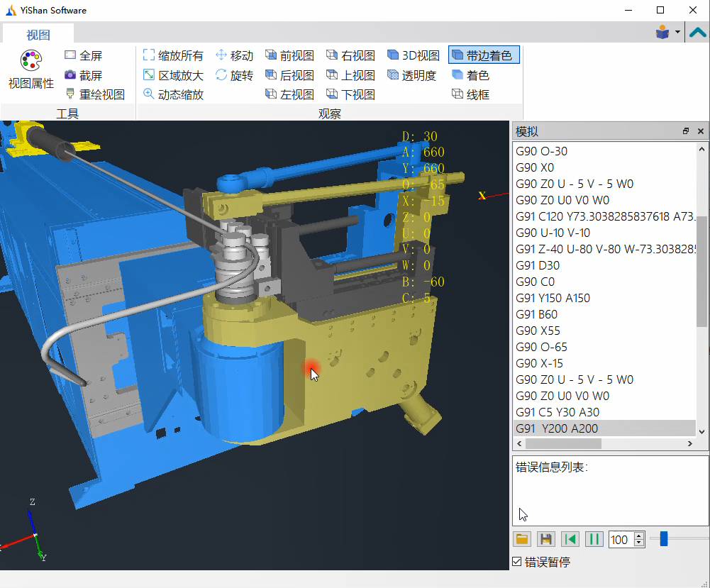Viewport: 710px width, 588px height.
Task: Select line G90 O-65
Action: (604, 347)
